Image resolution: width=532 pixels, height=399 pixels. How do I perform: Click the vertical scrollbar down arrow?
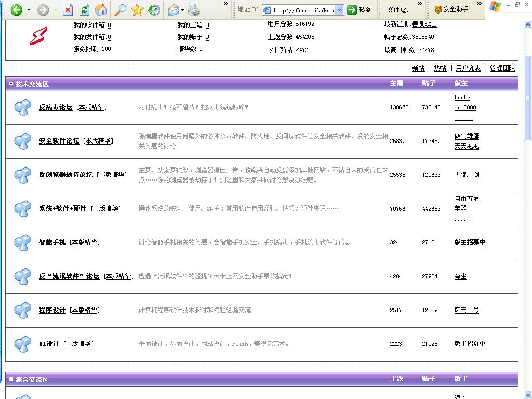coord(528,395)
